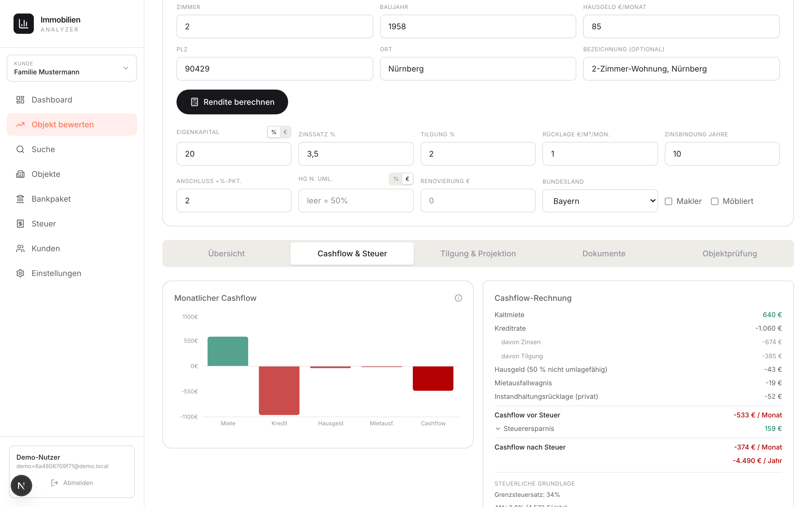Click the Immobilien Analyzer logo icon
812x507 pixels.
tap(23, 24)
